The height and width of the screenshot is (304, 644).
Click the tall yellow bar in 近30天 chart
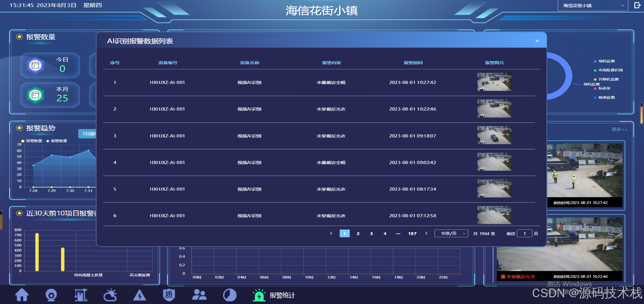[x=37, y=252]
